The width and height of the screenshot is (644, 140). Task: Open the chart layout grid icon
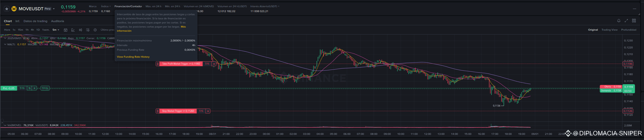click(x=634, y=21)
